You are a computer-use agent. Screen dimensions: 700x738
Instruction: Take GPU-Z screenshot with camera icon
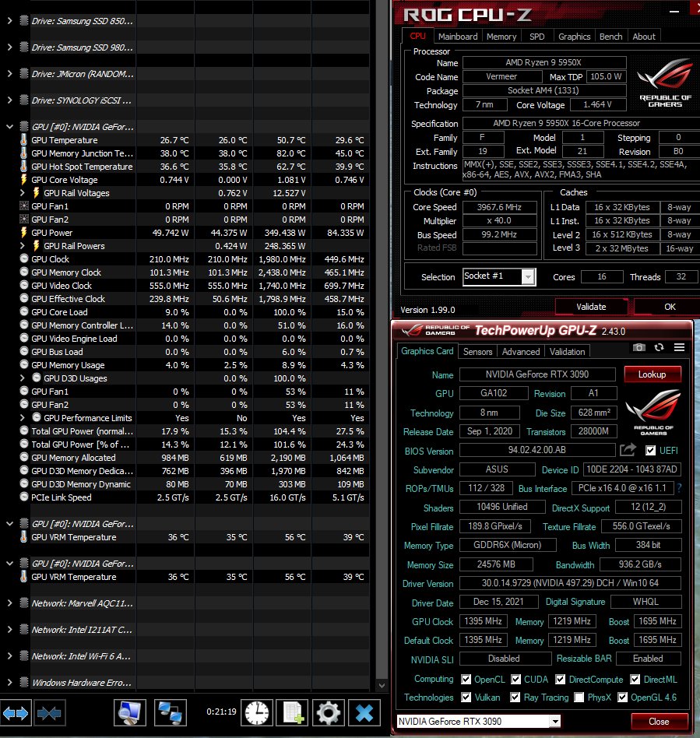coord(639,347)
